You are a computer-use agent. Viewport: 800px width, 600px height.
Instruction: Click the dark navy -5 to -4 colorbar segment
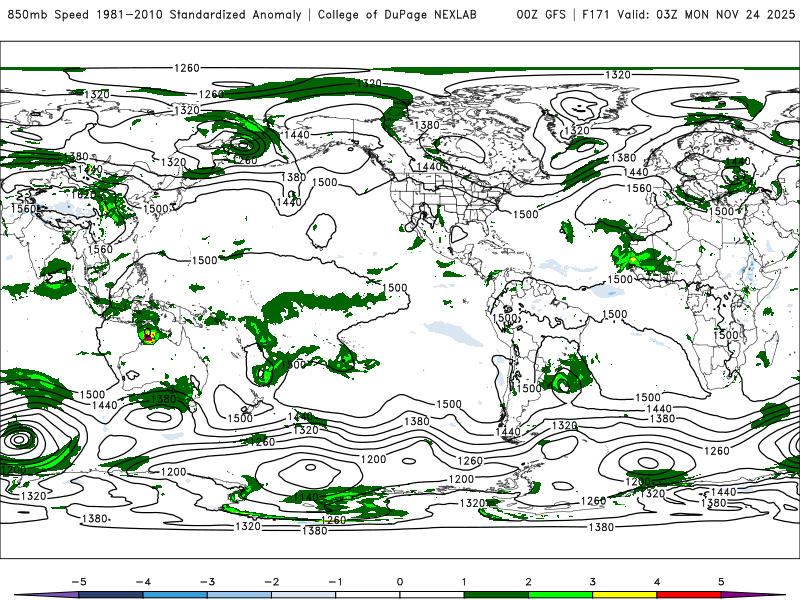coord(111,595)
